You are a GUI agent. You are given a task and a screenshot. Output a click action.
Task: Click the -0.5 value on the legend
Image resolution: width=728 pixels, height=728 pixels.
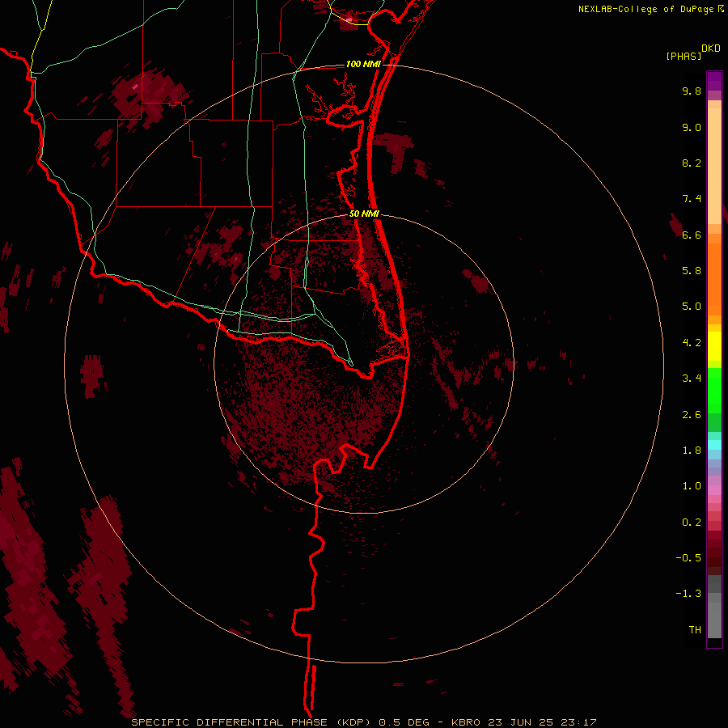tap(688, 557)
